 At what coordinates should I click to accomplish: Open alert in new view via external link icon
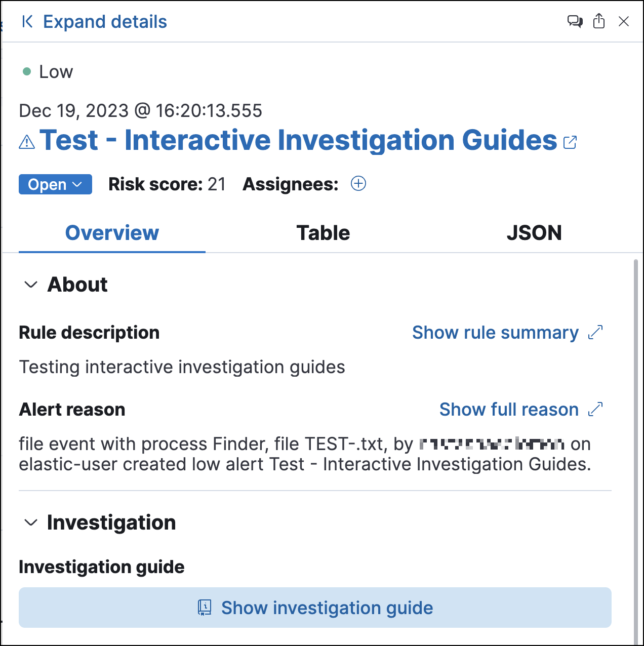(x=570, y=142)
